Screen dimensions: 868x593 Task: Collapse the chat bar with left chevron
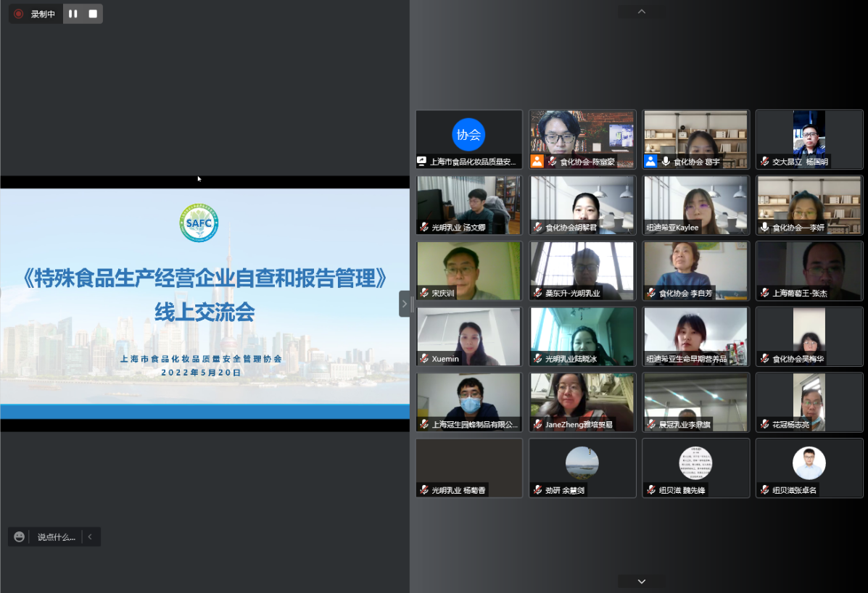click(90, 537)
